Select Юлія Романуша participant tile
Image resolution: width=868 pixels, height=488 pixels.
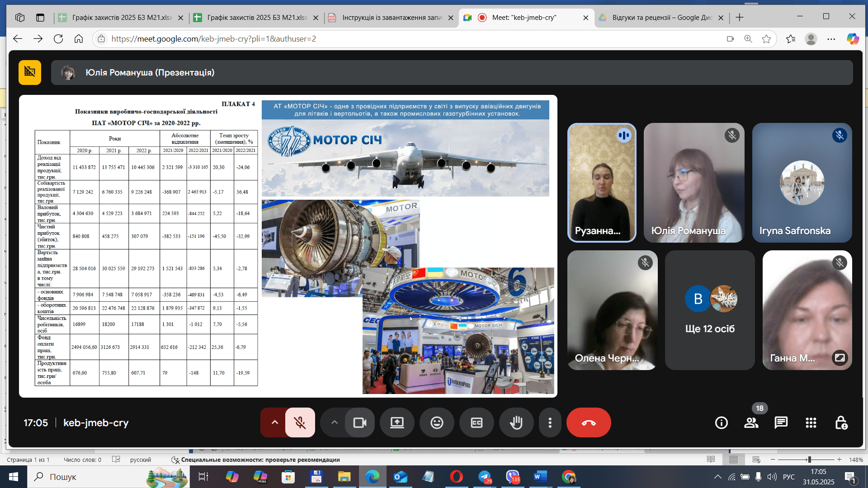694,183
